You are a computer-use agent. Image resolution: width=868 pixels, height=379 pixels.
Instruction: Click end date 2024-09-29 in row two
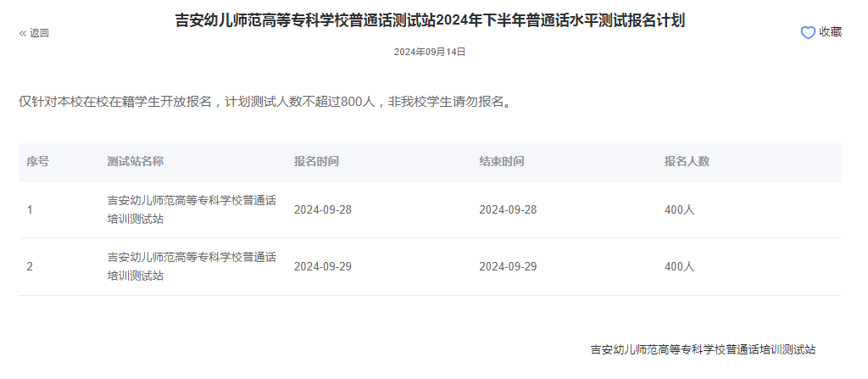coord(508,266)
